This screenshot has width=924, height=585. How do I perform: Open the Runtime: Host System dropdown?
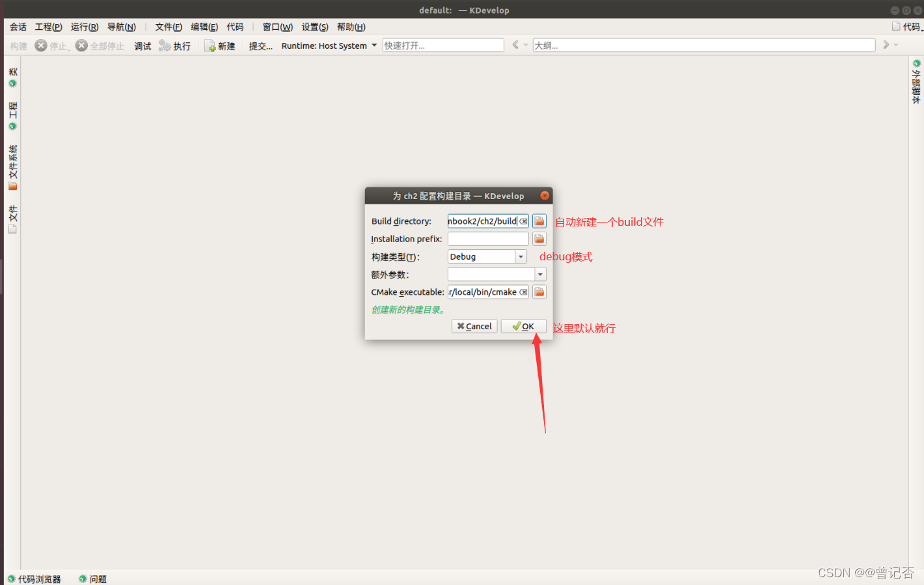(329, 46)
